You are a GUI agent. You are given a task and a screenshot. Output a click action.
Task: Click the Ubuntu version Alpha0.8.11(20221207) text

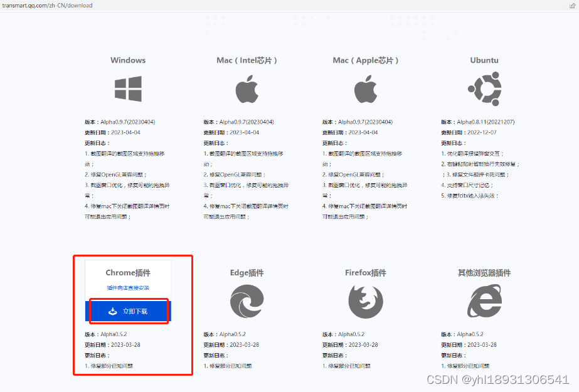coord(486,122)
